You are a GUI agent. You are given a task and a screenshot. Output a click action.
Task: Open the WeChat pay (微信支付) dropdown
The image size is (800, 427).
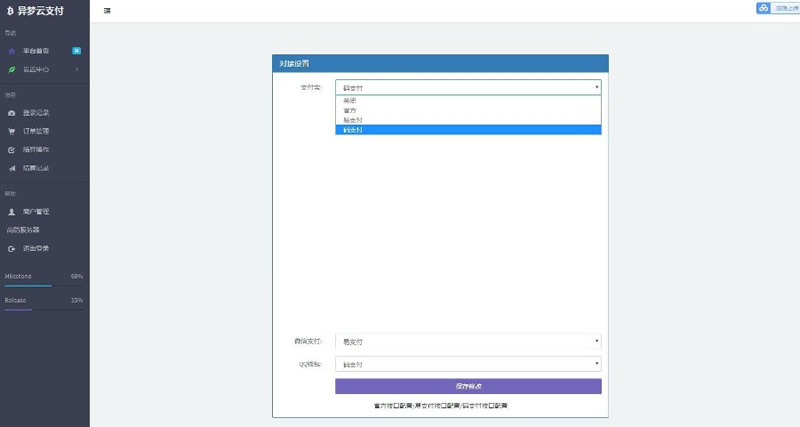pyautogui.click(x=468, y=341)
